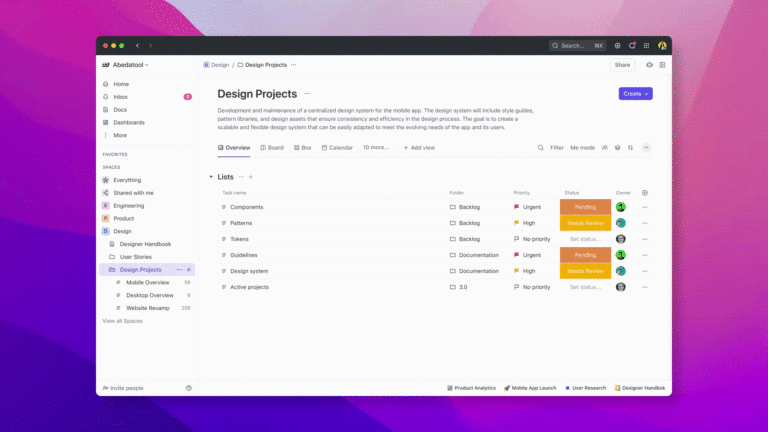Click the Share button
This screenshot has width=768, height=432.
622,65
